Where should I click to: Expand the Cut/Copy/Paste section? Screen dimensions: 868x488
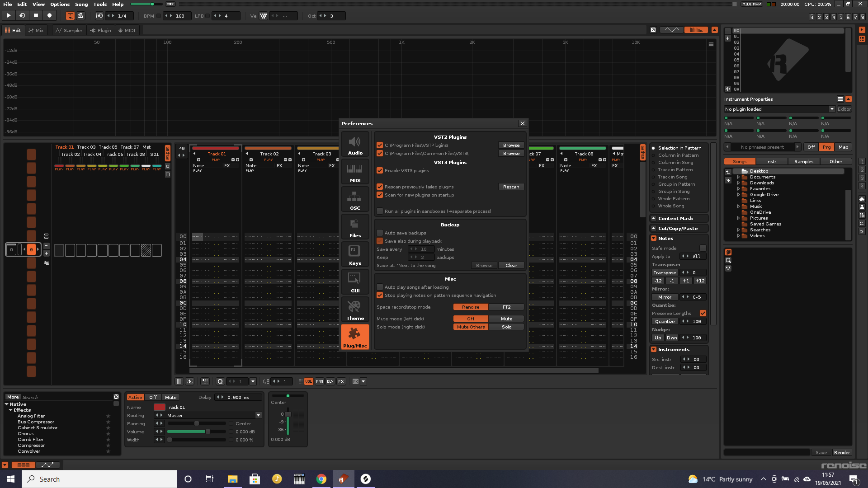653,228
